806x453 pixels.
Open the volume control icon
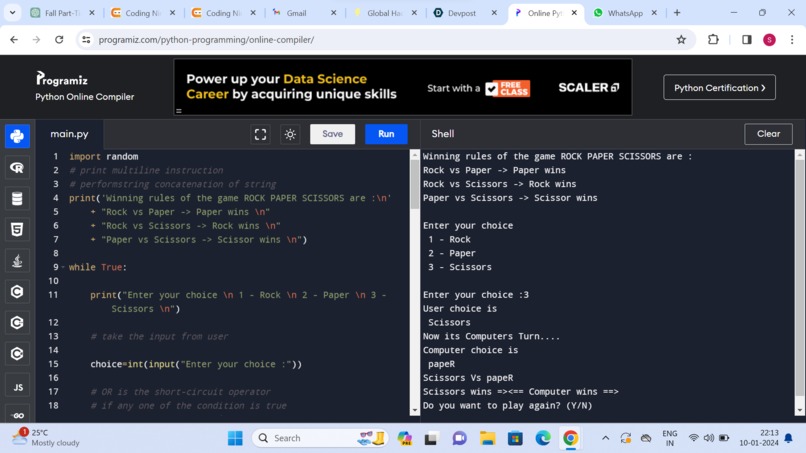(709, 438)
